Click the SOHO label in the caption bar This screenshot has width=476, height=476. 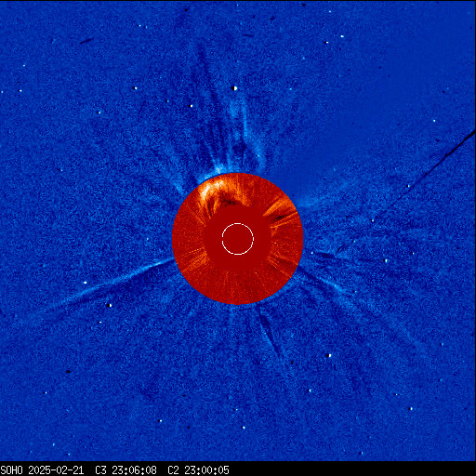(11, 470)
